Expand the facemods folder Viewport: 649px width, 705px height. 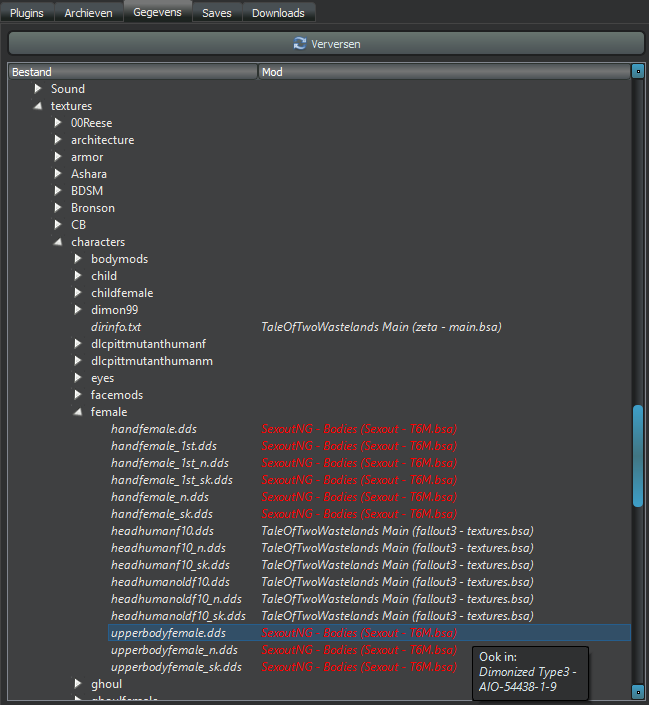(x=78, y=395)
